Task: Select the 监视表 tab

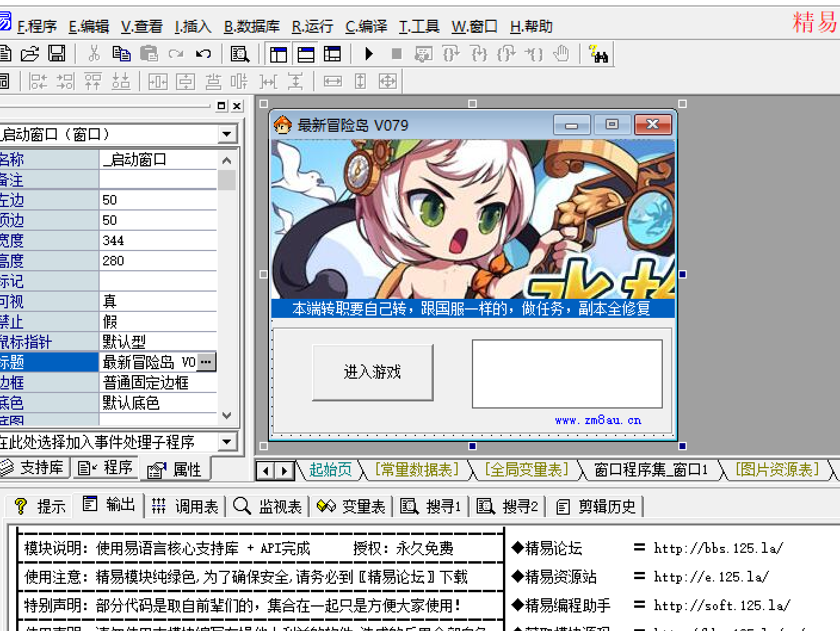Action: tap(268, 506)
